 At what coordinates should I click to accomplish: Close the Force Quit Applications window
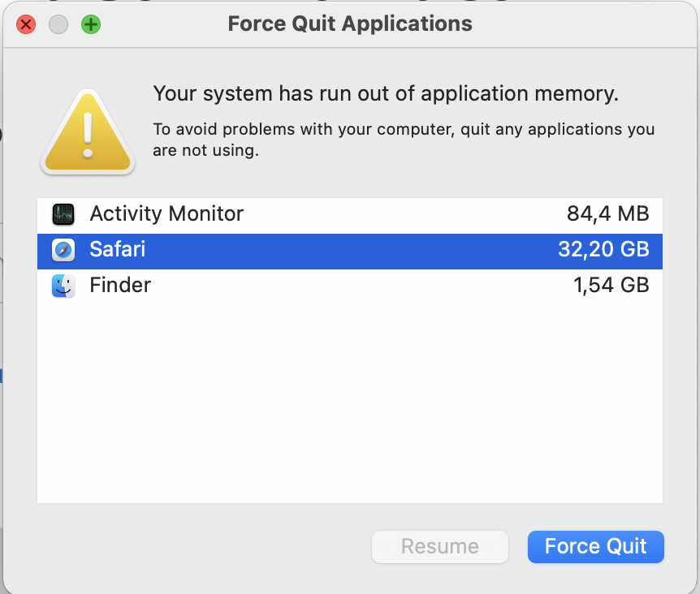click(26, 24)
